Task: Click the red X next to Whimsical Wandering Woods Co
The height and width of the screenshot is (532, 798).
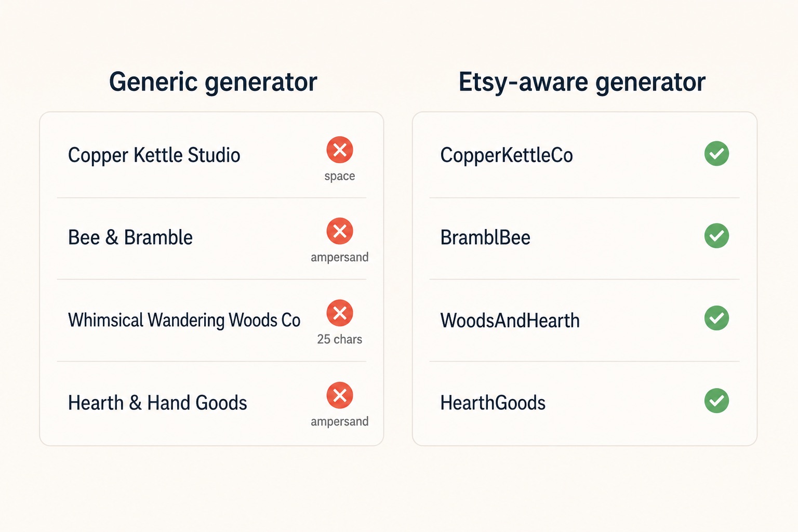Action: click(340, 313)
